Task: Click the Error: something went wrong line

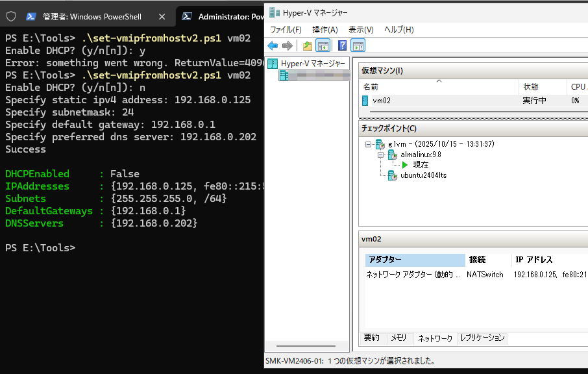Action: (x=134, y=63)
